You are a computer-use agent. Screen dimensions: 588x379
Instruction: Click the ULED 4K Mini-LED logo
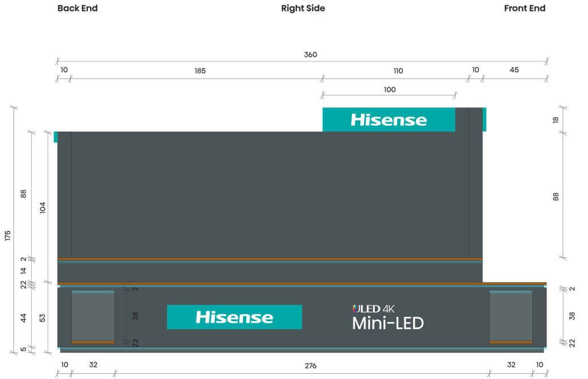click(x=388, y=318)
